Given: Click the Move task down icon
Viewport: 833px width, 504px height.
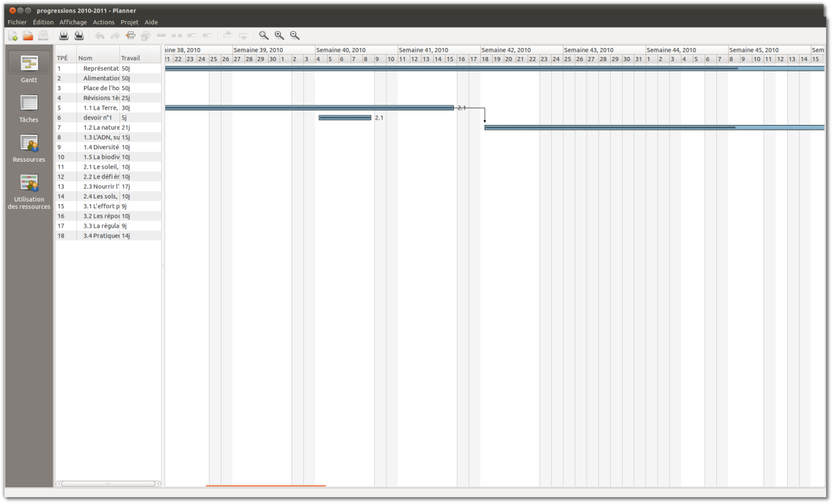Looking at the screenshot, I should (x=243, y=35).
